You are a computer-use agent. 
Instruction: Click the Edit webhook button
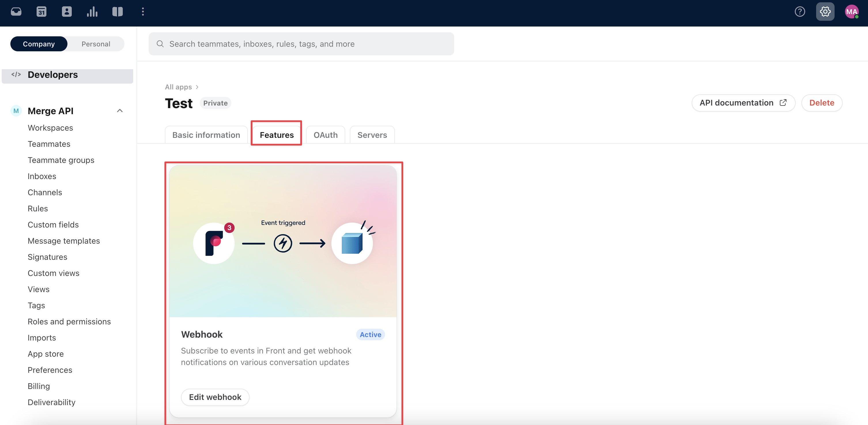click(x=215, y=397)
